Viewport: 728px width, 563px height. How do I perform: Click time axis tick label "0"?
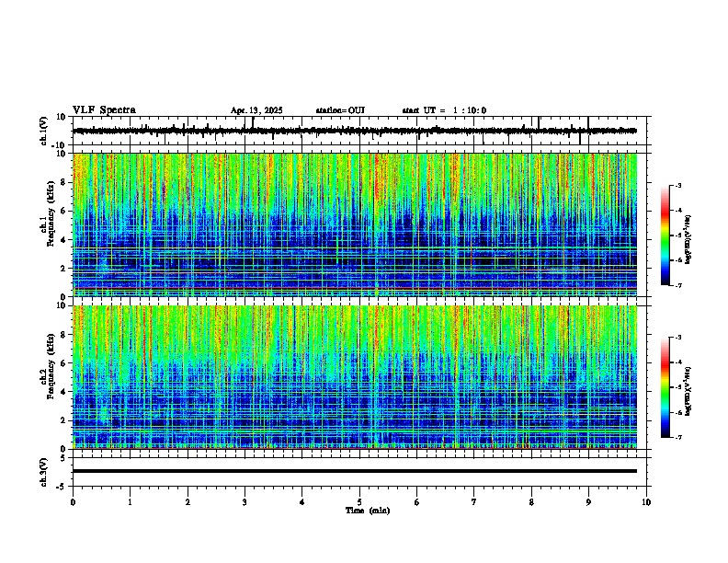tap(73, 502)
